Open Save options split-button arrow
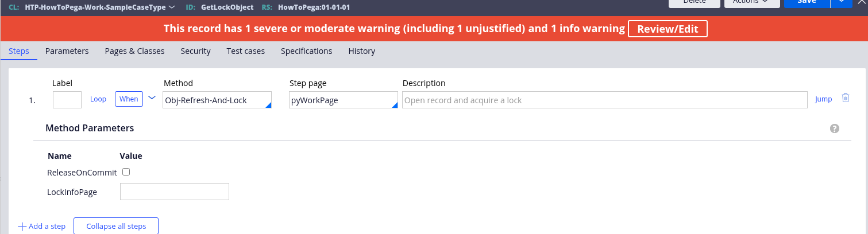 [x=841, y=2]
